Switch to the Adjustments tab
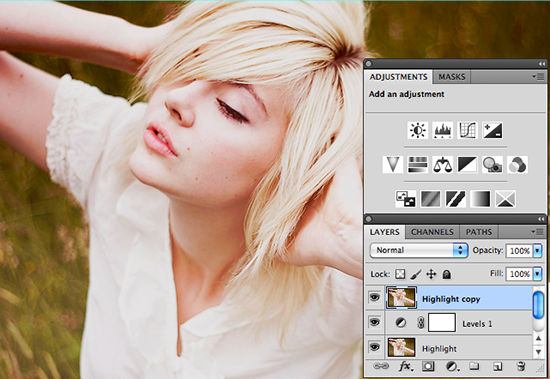 398,77
